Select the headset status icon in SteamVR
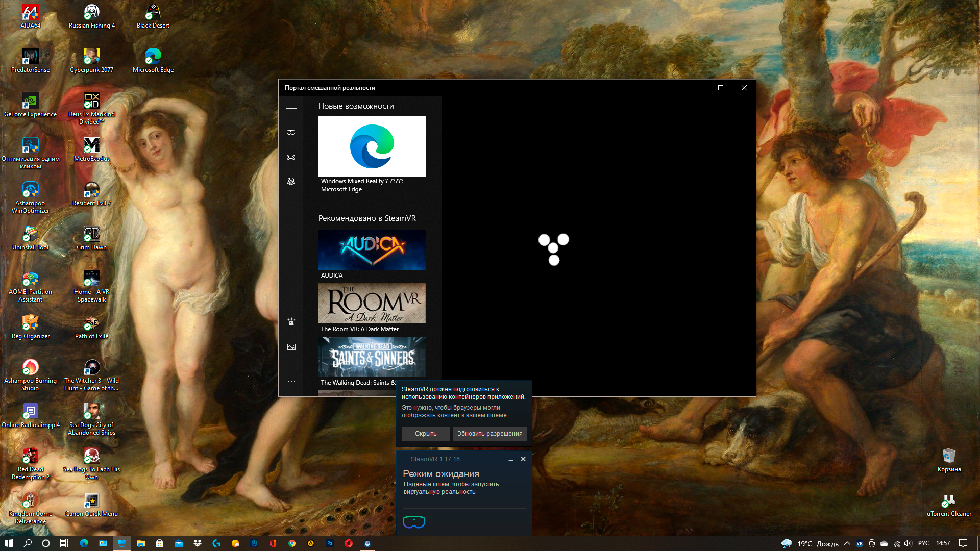This screenshot has height=551, width=980. [x=414, y=522]
